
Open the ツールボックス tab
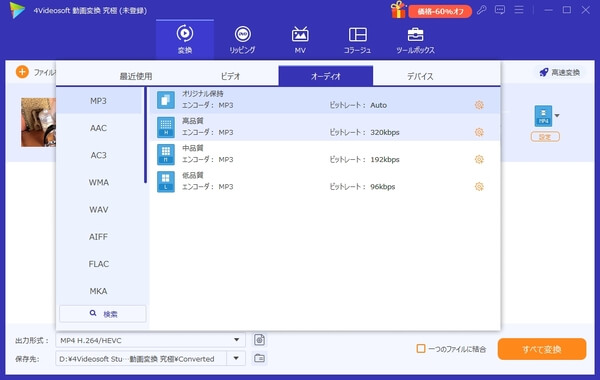415,39
